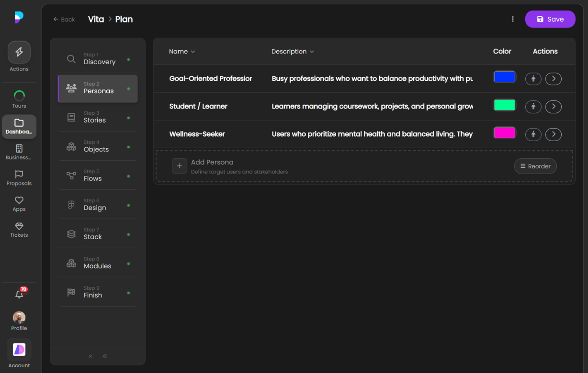Switch to Step 5 Flows
Image resolution: width=588 pixels, height=373 pixels.
[x=98, y=176]
